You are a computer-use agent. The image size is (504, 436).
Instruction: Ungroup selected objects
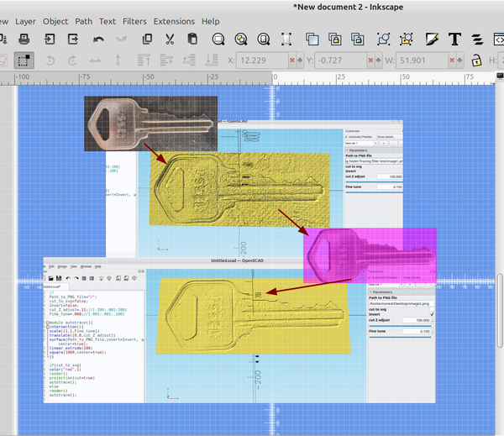pyautogui.click(x=407, y=39)
